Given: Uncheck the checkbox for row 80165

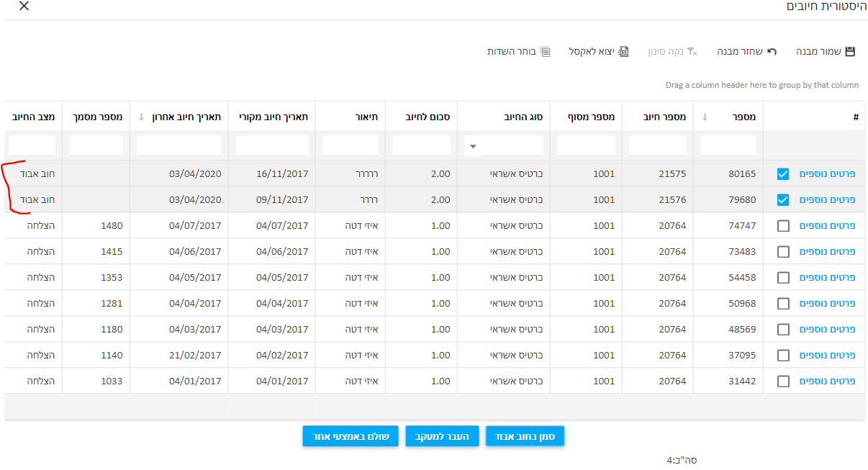Looking at the screenshot, I should tap(783, 174).
